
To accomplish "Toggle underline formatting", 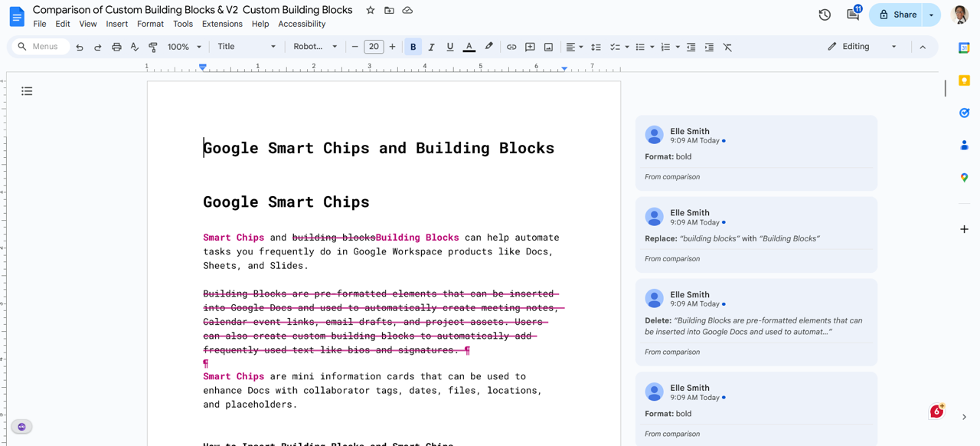I will tap(449, 47).
